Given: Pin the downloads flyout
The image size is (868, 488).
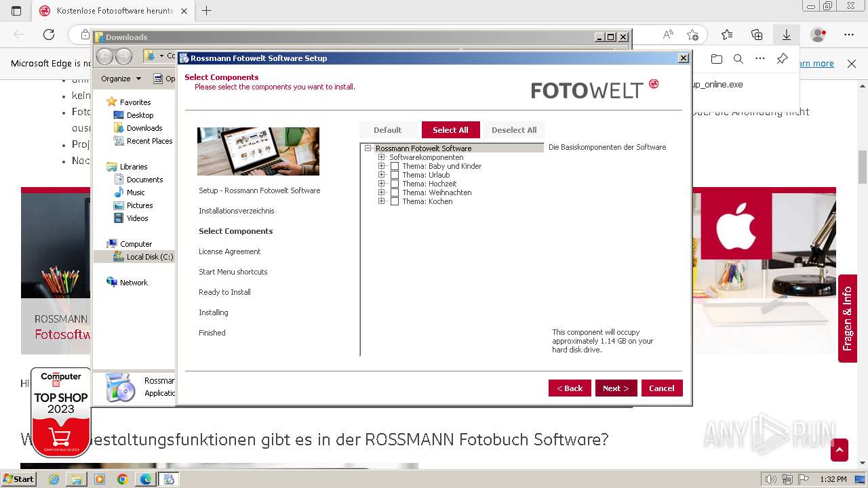Looking at the screenshot, I should click(x=782, y=59).
